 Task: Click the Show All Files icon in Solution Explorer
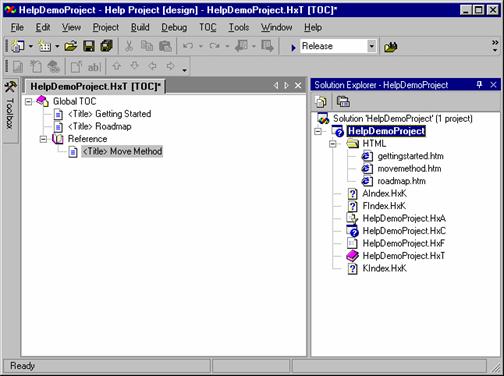[321, 102]
